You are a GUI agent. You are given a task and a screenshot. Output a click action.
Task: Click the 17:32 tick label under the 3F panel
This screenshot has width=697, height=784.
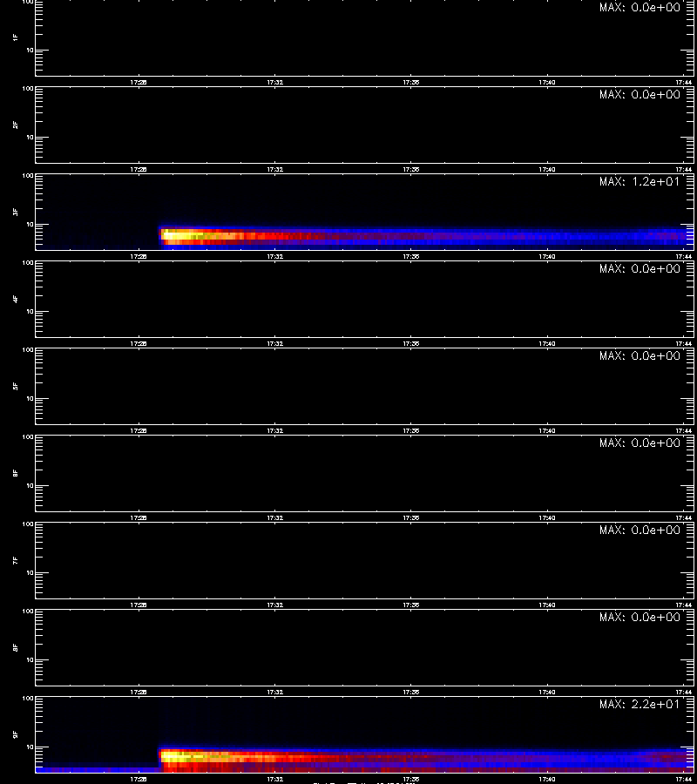(275, 256)
